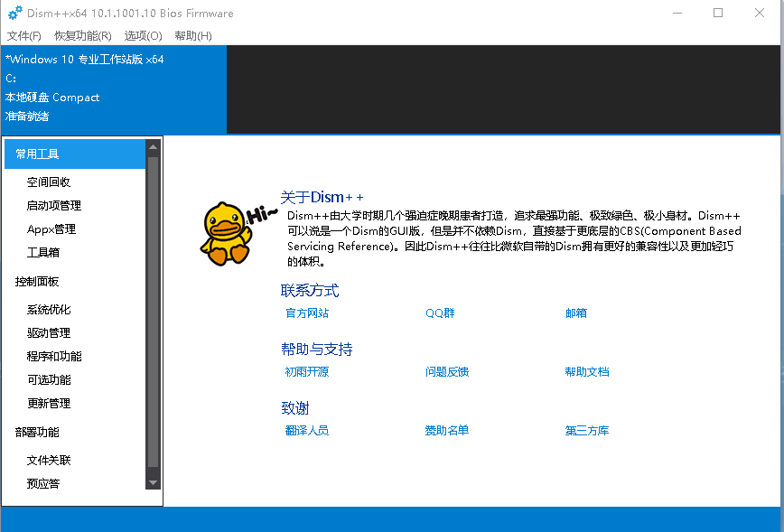Open the 第三方库 link
Viewport: 784px width, 532px height.
(x=587, y=430)
